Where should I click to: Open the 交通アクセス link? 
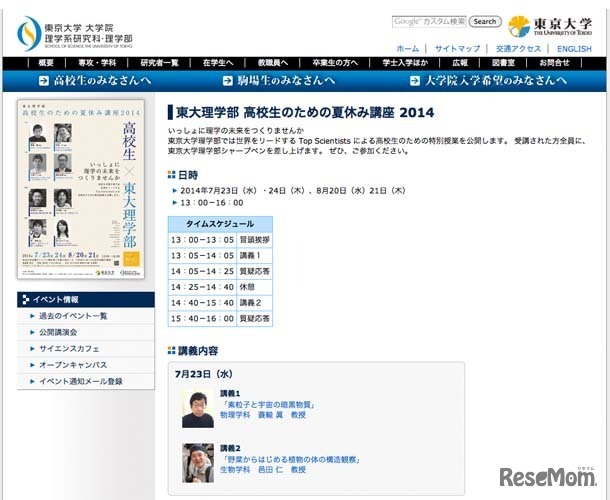pos(518,49)
